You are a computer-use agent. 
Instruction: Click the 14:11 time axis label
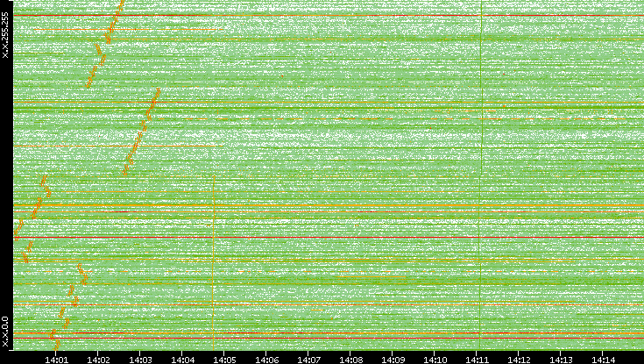477,360
